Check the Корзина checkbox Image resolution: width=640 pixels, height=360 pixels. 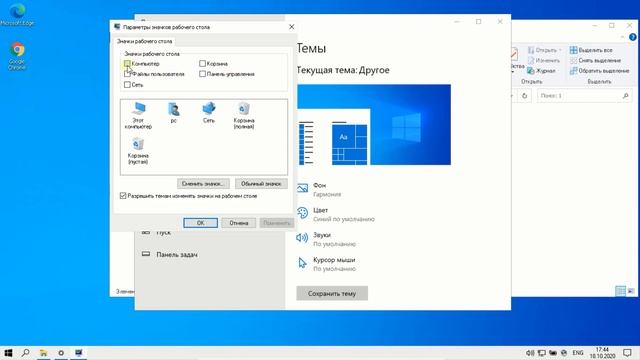tap(202, 64)
